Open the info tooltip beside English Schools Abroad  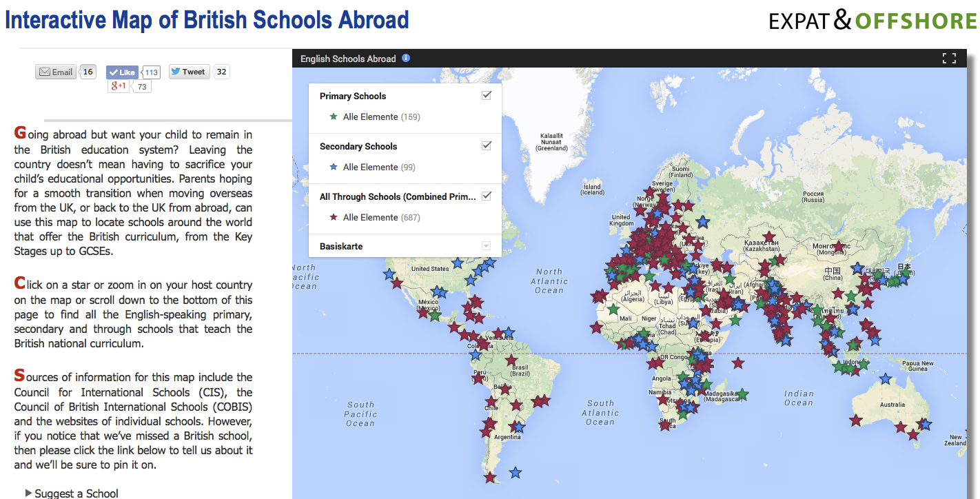click(405, 58)
